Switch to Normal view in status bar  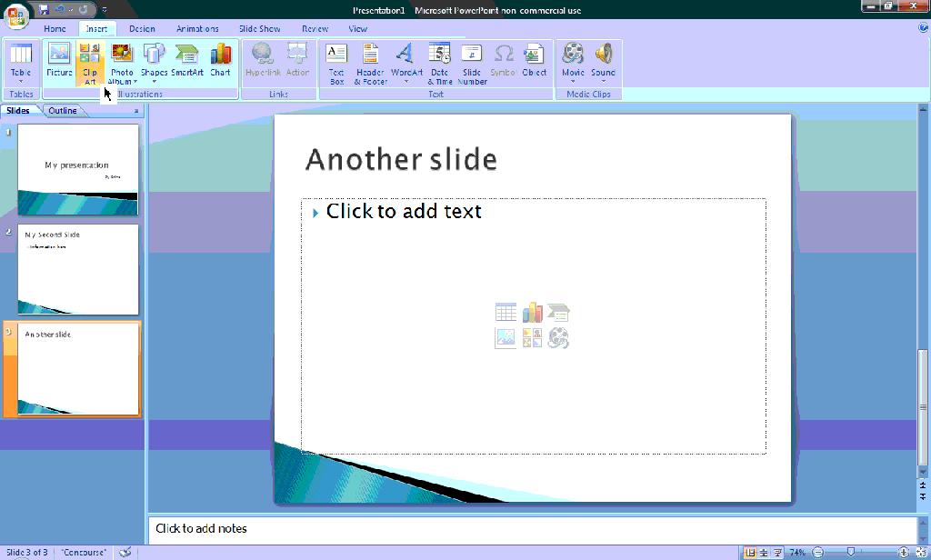750,553
